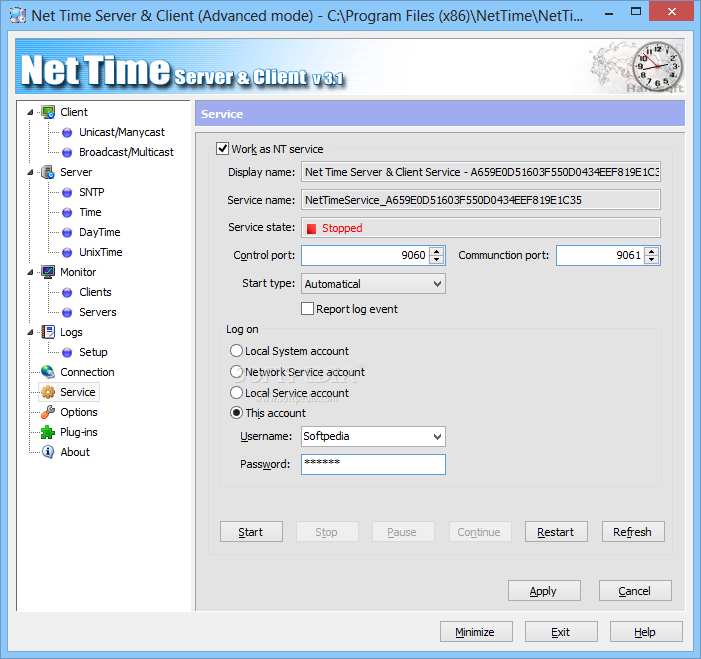Maximize the Net Time window
The width and height of the screenshot is (701, 659).
(x=636, y=12)
